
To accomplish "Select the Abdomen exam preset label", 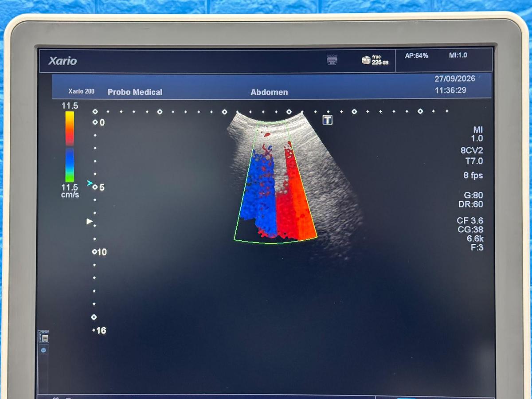I will 269,92.
